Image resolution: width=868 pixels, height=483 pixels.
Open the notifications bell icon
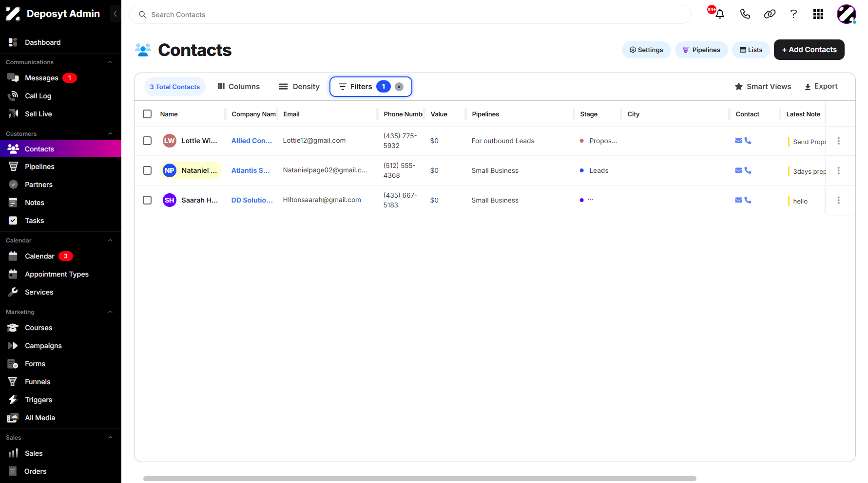coord(719,14)
